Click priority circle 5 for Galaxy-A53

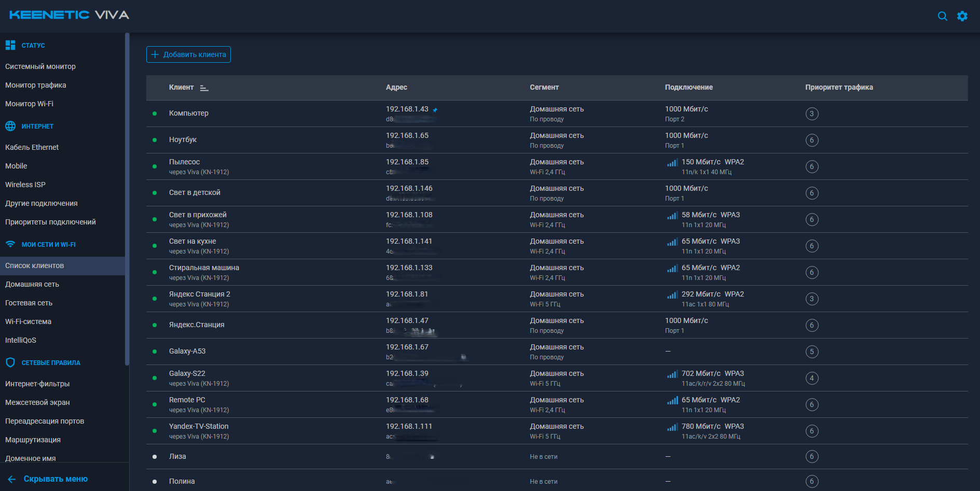(812, 352)
